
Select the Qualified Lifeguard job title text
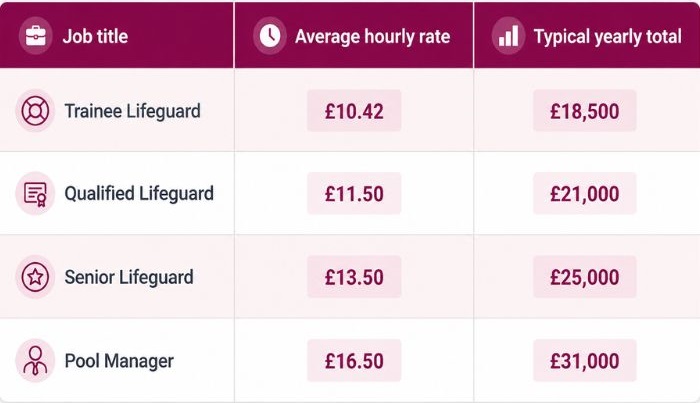[x=139, y=194]
